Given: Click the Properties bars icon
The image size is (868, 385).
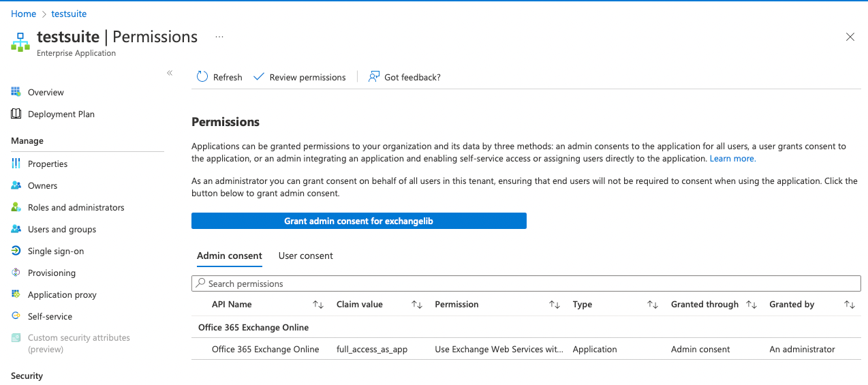Looking at the screenshot, I should click(16, 164).
